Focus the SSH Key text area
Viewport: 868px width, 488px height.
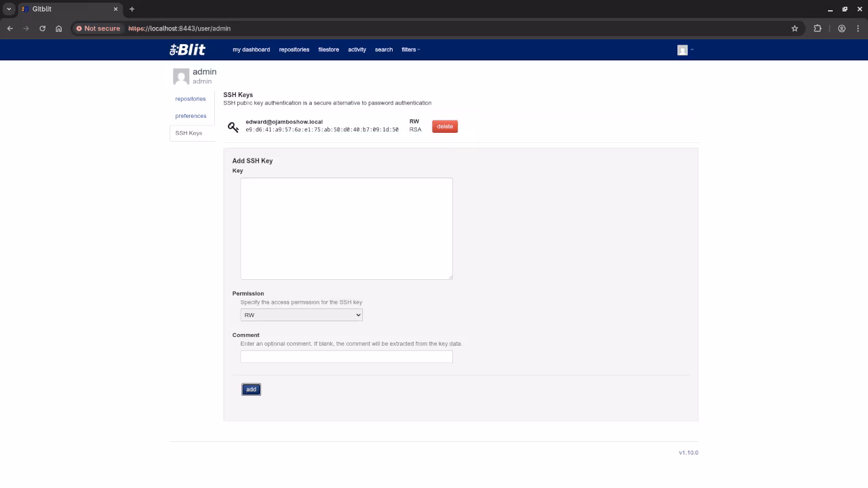[x=346, y=228]
